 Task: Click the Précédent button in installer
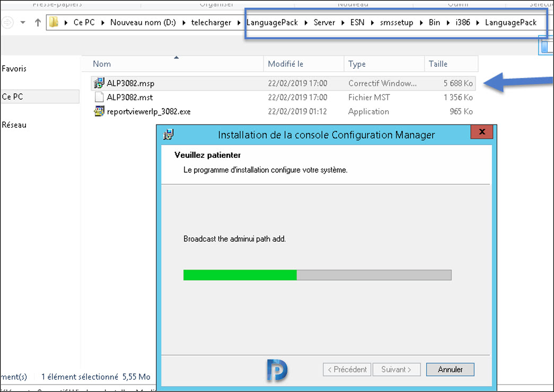point(347,369)
